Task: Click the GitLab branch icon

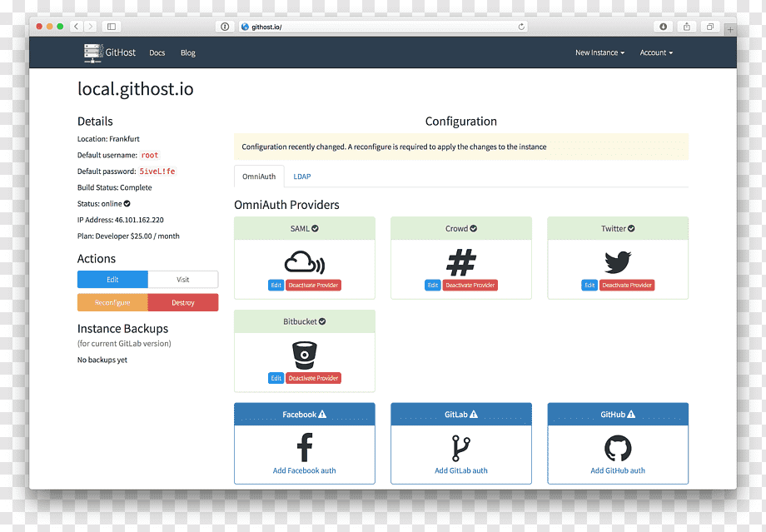Action: pos(460,448)
